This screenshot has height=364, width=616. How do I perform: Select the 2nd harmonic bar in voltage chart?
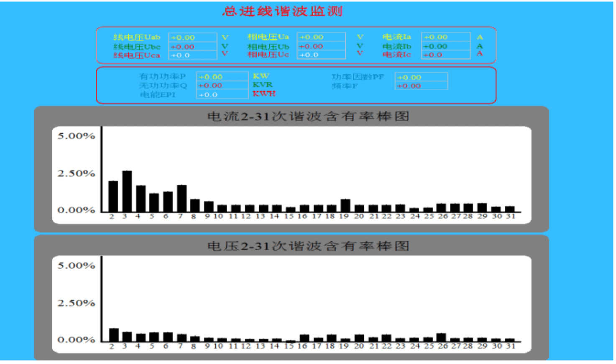tap(113, 335)
